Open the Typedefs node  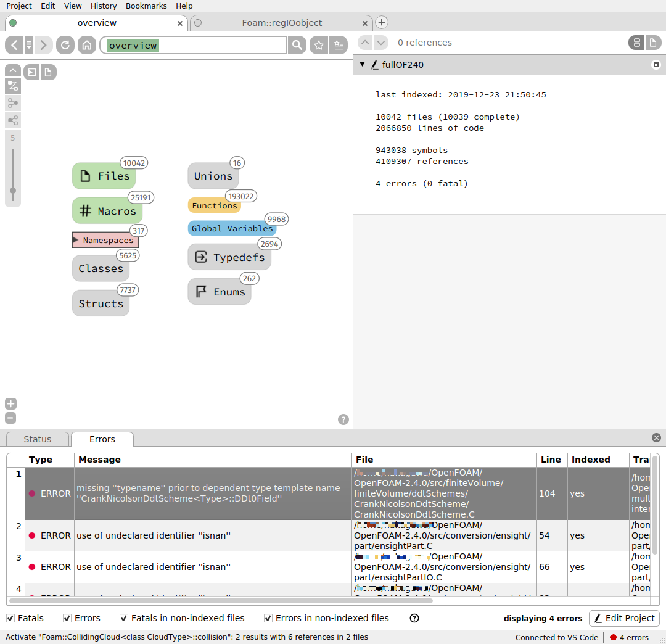click(229, 257)
